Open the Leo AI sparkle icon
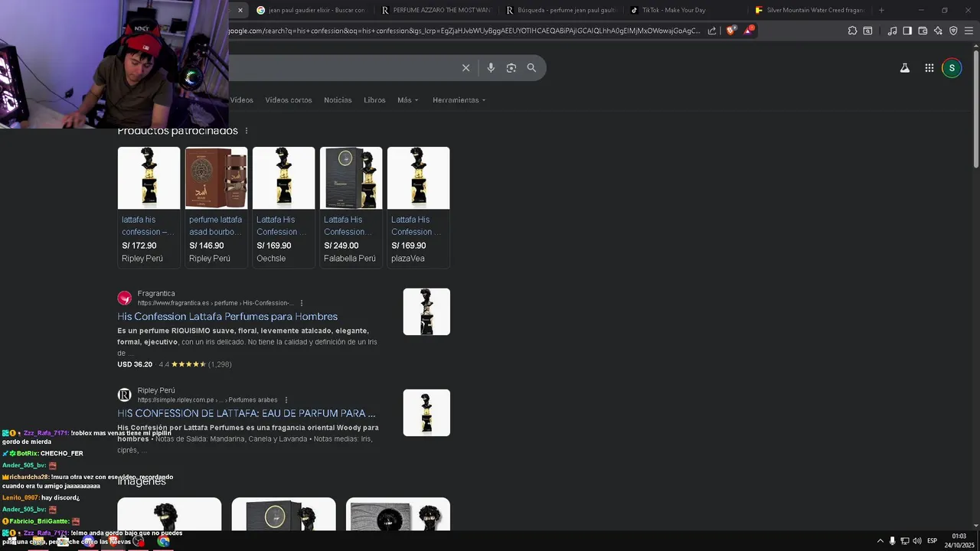 (x=938, y=31)
